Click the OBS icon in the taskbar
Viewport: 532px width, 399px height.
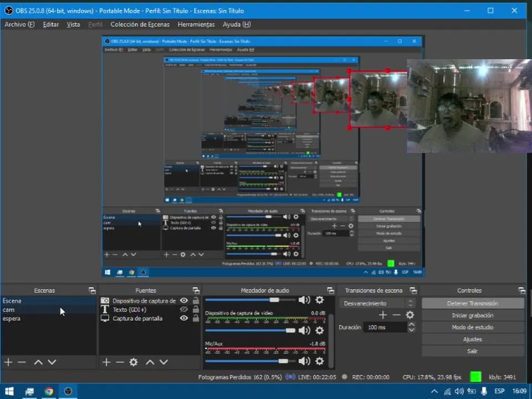pyautogui.click(x=68, y=391)
